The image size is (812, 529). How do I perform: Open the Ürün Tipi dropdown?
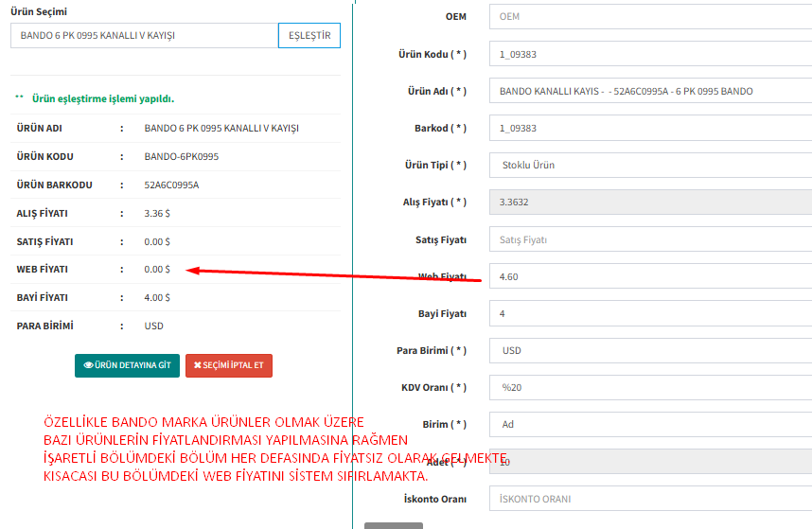[x=650, y=165]
